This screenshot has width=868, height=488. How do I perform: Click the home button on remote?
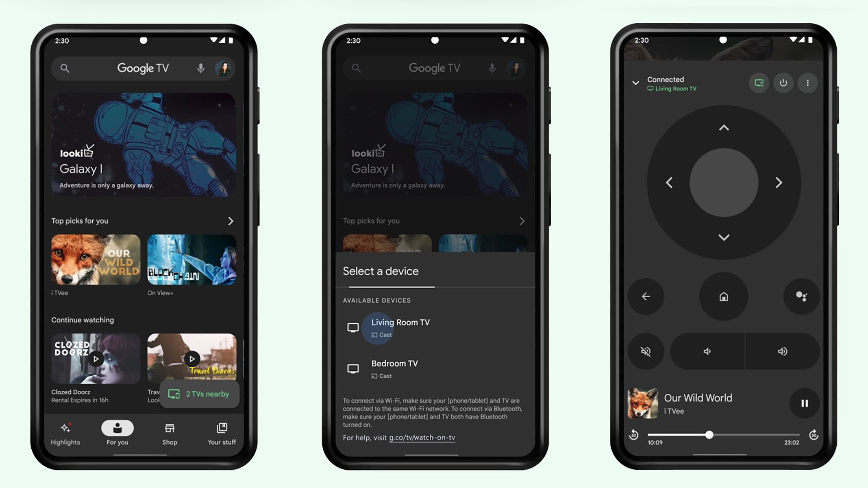click(x=723, y=296)
